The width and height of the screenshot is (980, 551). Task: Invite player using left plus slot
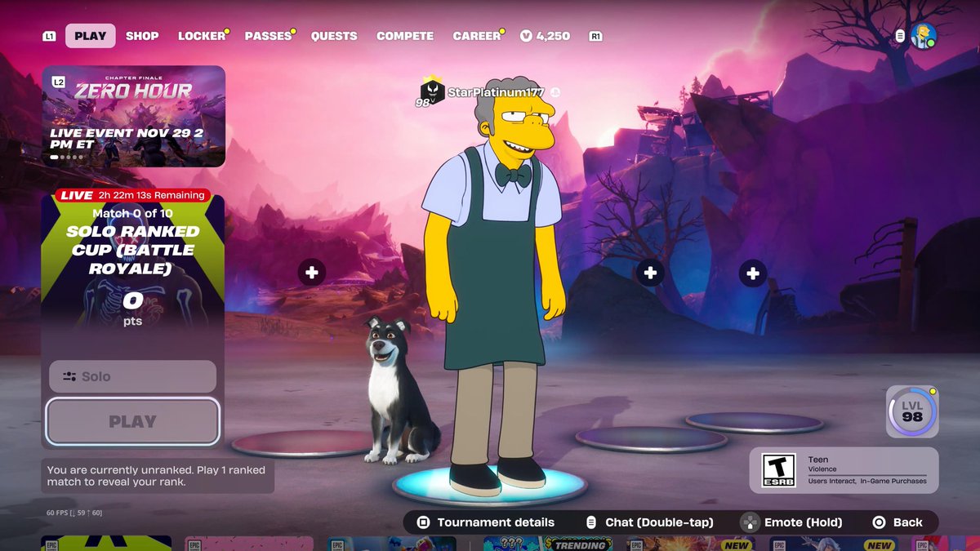coord(312,273)
